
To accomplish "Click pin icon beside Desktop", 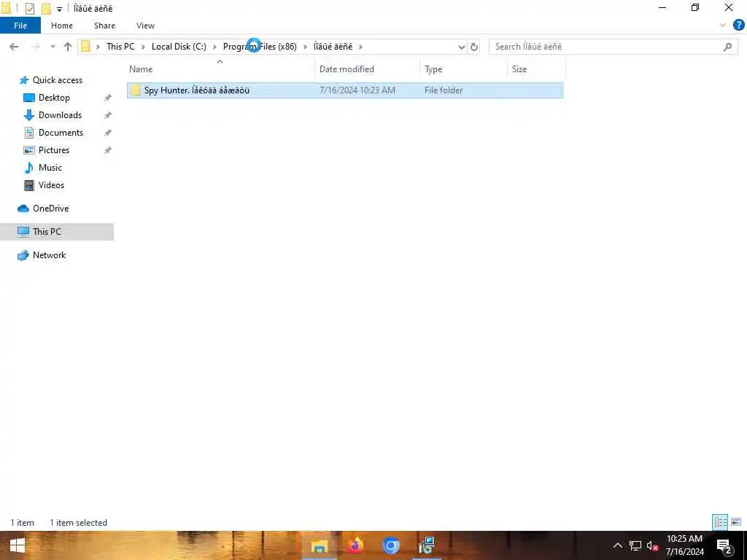I will [x=108, y=98].
